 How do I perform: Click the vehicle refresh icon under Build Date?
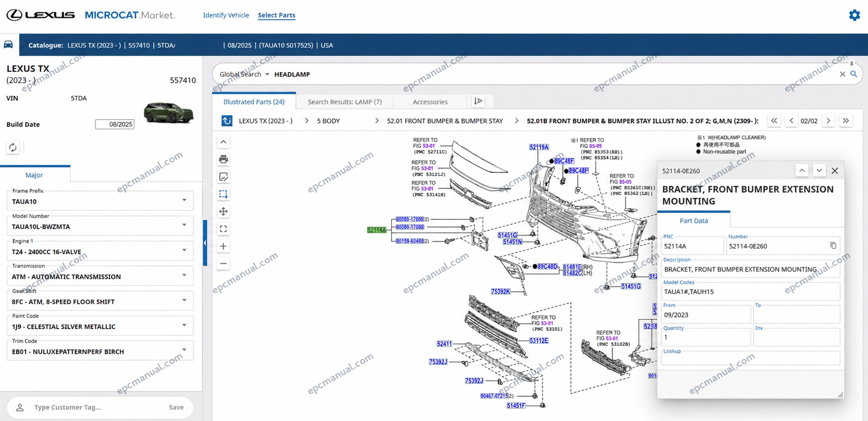(x=13, y=147)
